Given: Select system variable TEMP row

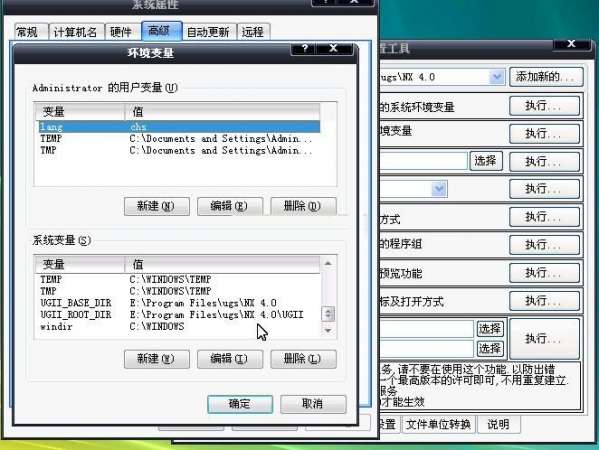Looking at the screenshot, I should click(x=180, y=279).
